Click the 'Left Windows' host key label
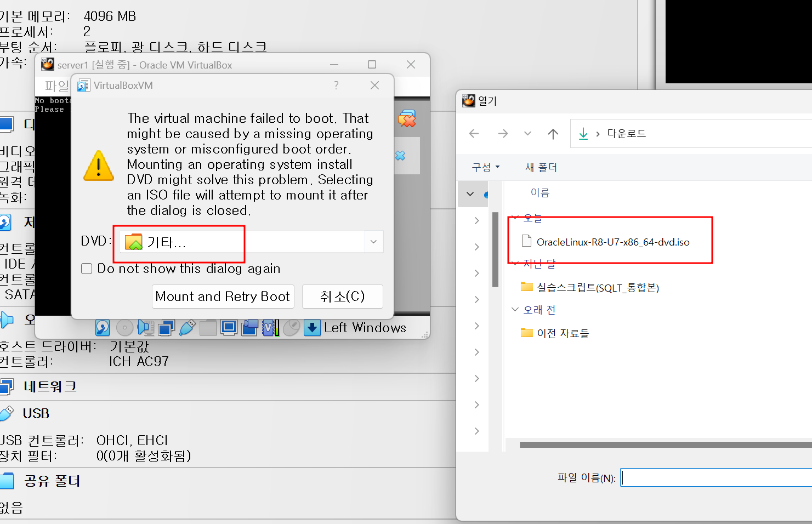Viewport: 812px width, 524px height. pyautogui.click(x=365, y=328)
